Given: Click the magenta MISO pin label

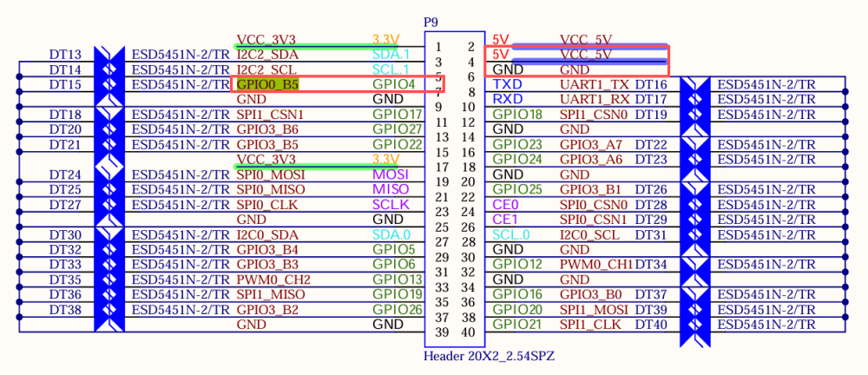Looking at the screenshot, I should (x=391, y=189).
